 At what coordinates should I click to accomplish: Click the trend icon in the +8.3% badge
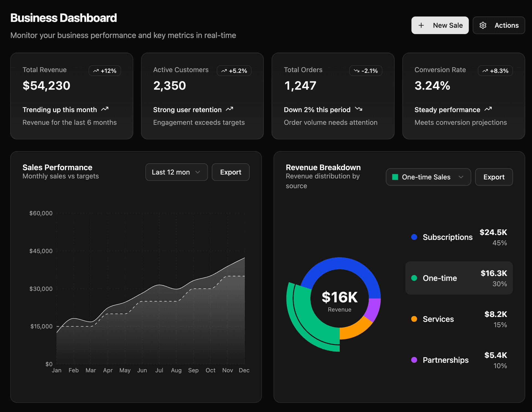485,71
